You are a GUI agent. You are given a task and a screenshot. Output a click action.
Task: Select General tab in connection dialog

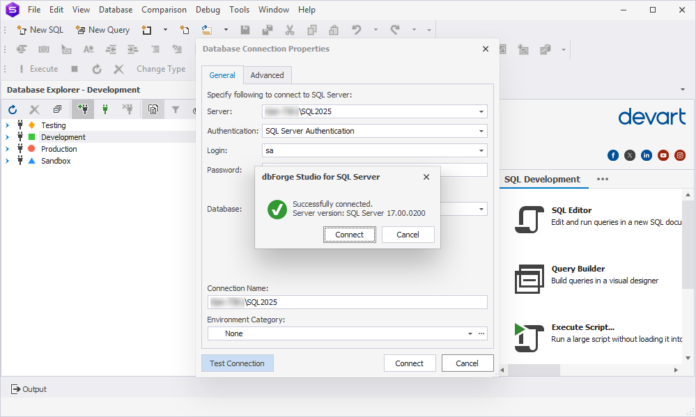pyautogui.click(x=222, y=75)
